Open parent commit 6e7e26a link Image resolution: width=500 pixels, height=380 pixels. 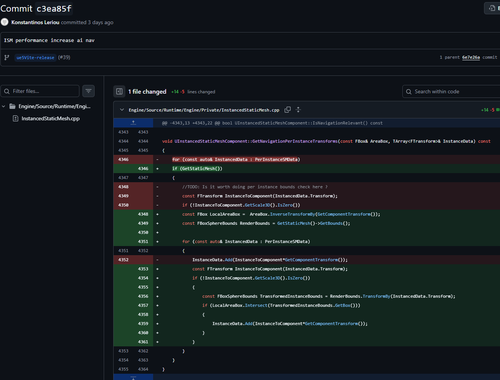point(471,57)
